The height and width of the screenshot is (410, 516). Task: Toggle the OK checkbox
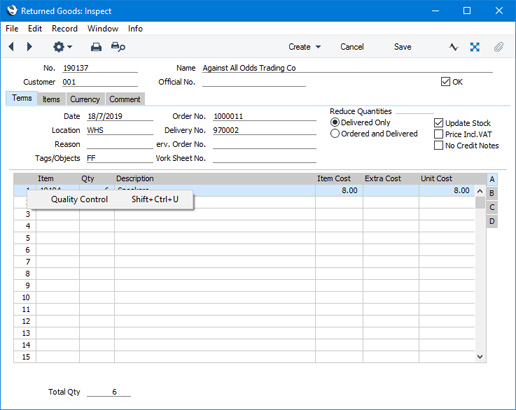pyautogui.click(x=445, y=82)
